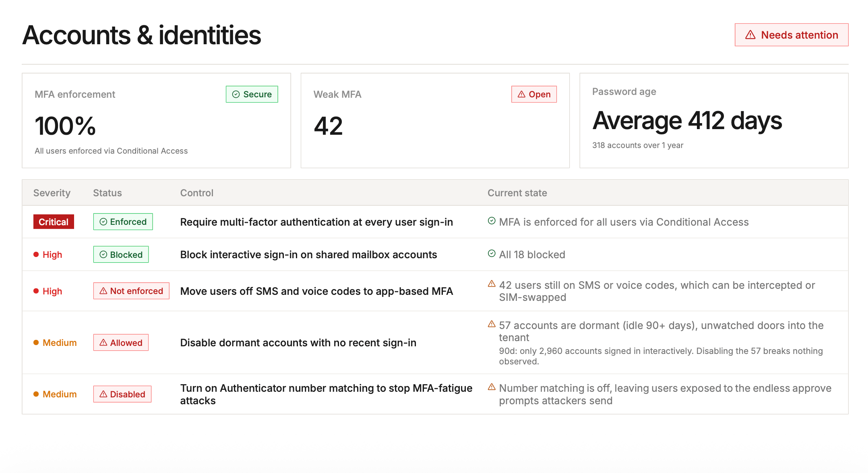
Task: Click the orange dot beside Medium in dormant accounts row
Action: [x=36, y=343]
